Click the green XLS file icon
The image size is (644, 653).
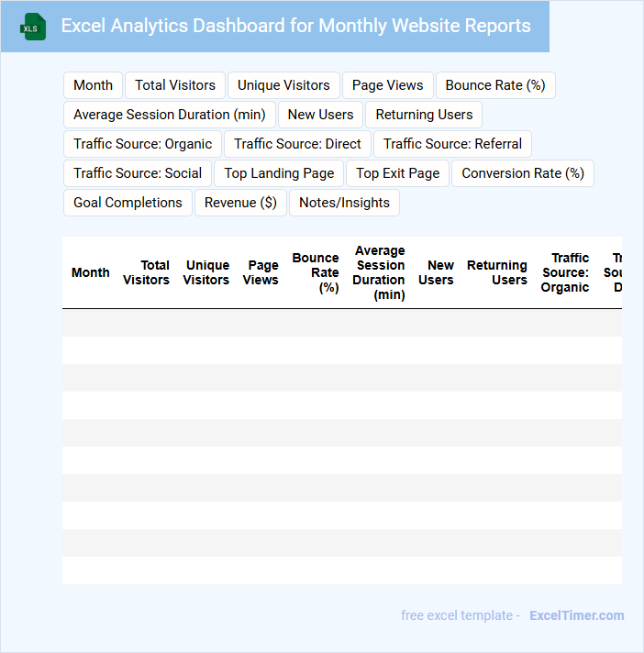(33, 27)
